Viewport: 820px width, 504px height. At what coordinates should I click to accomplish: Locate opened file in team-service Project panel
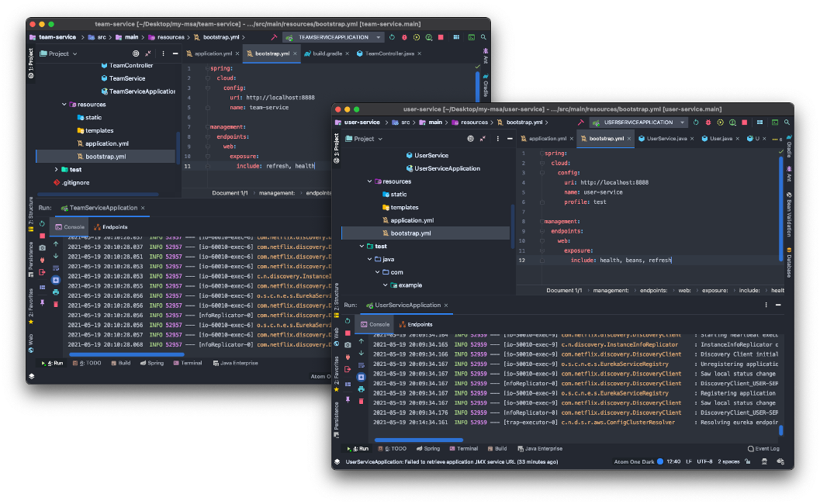(136, 54)
